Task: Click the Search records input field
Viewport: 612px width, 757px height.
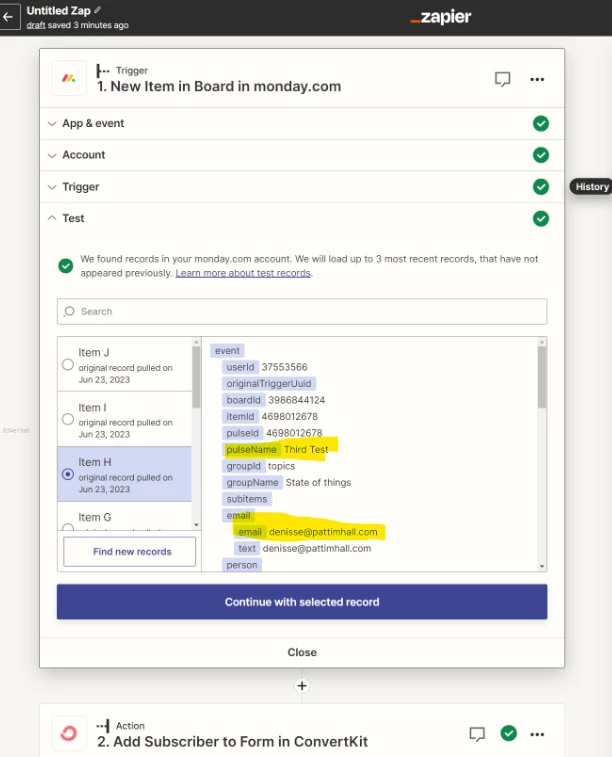Action: click(x=302, y=311)
